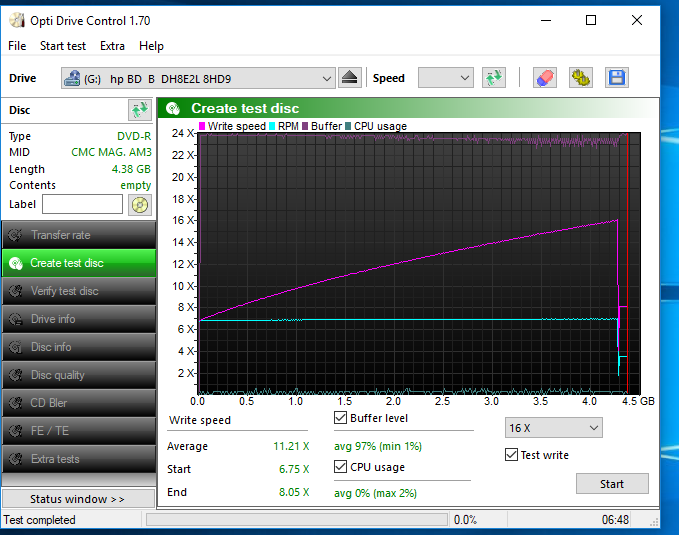Click the Create test disc sidebar icon
This screenshot has width=679, height=535.
point(16,263)
